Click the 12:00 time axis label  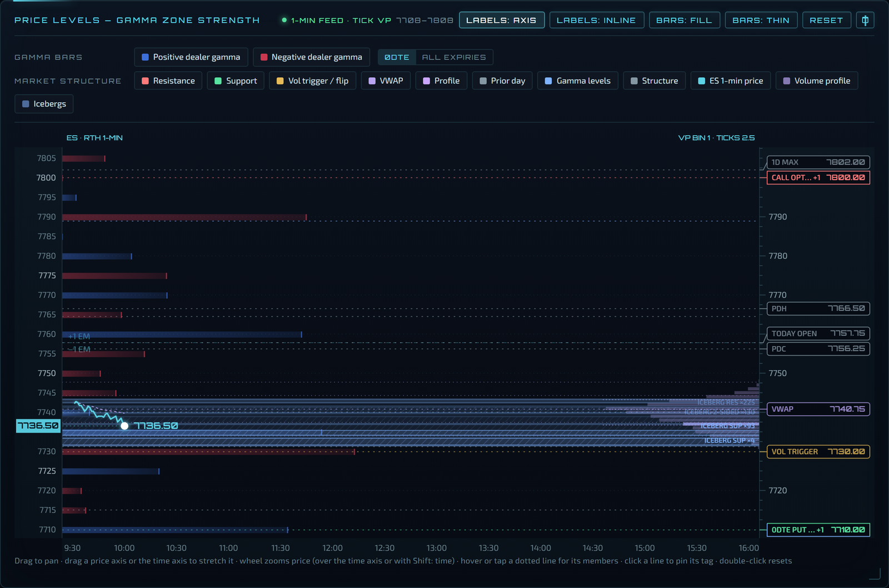click(332, 548)
